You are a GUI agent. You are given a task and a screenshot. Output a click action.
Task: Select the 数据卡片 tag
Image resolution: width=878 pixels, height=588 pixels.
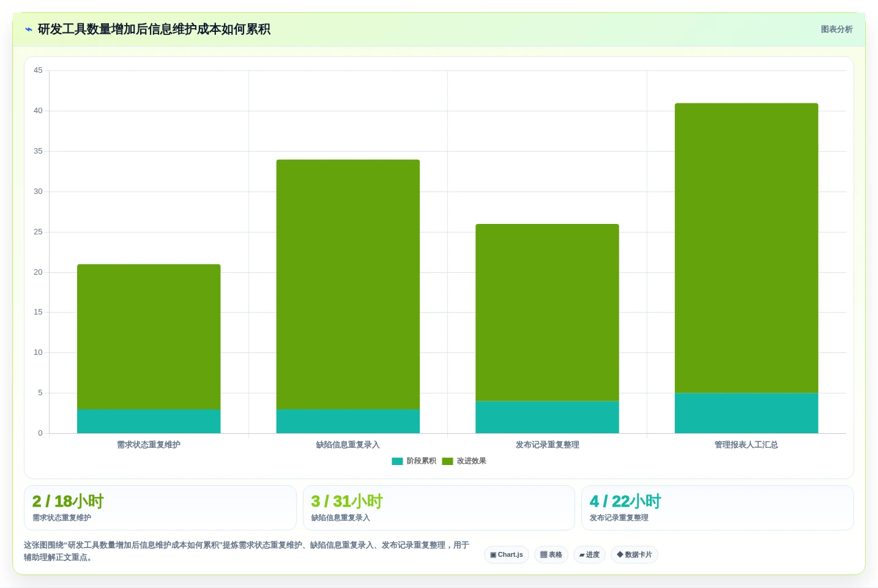634,555
